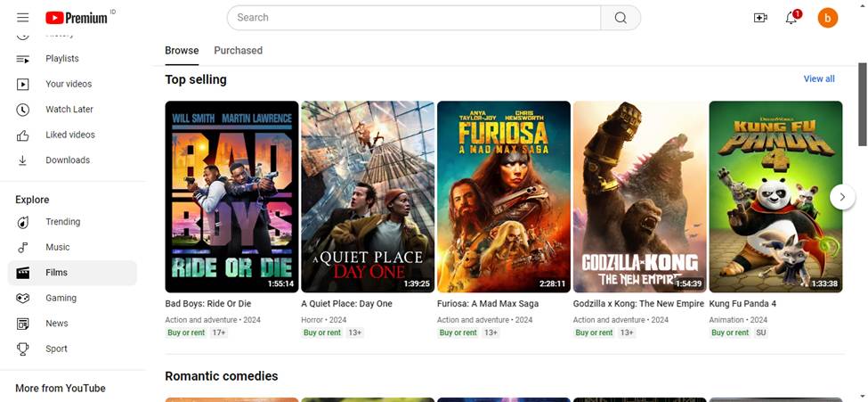Click the News newspaper icon
The height and width of the screenshot is (402, 868).
(x=22, y=324)
